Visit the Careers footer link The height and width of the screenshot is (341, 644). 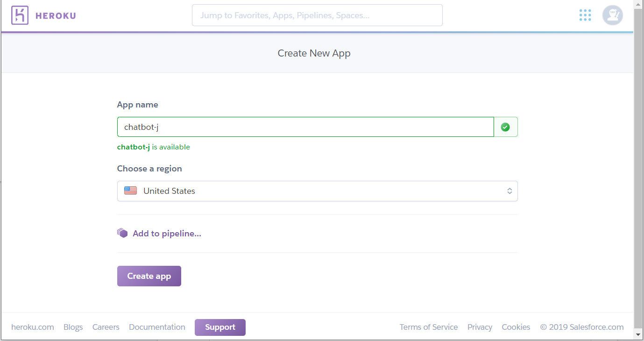click(x=106, y=327)
